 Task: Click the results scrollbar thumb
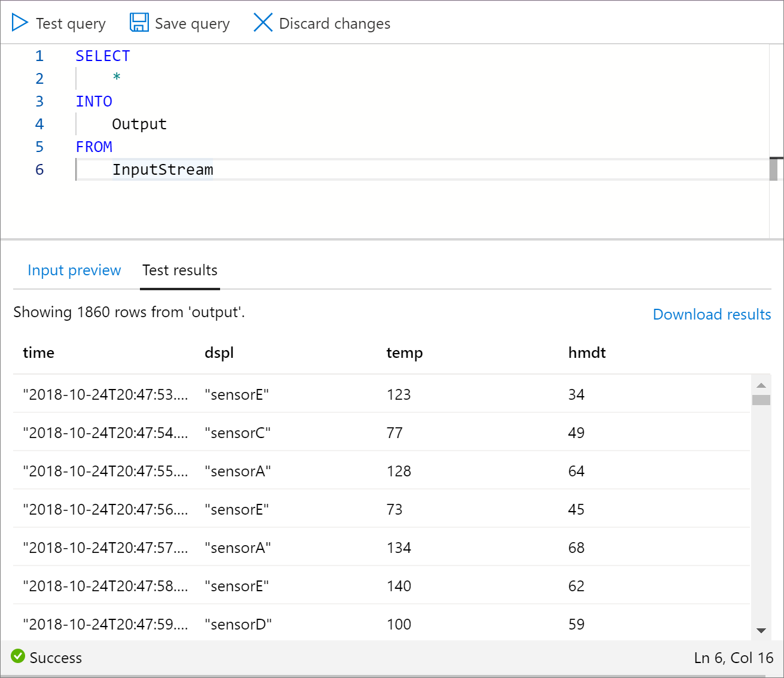761,400
